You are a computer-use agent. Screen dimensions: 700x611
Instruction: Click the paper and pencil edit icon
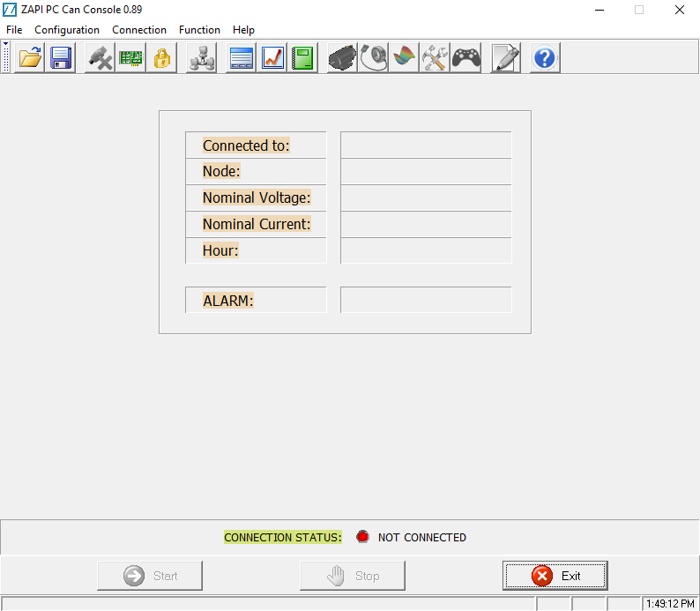(505, 57)
